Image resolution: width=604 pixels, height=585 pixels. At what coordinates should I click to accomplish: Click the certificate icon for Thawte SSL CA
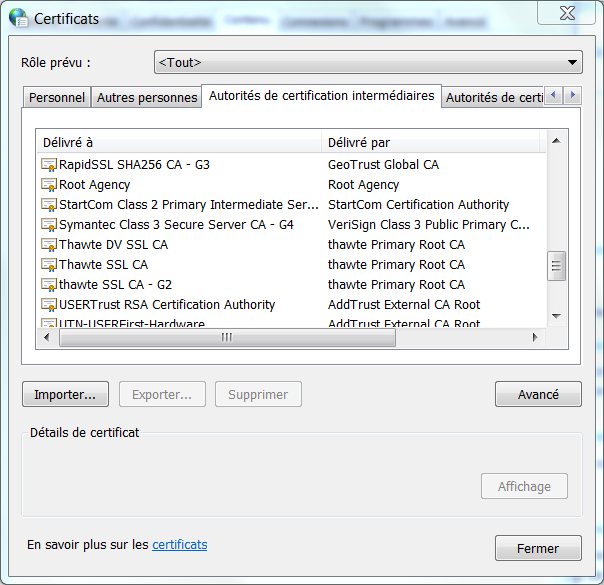pyautogui.click(x=49, y=265)
